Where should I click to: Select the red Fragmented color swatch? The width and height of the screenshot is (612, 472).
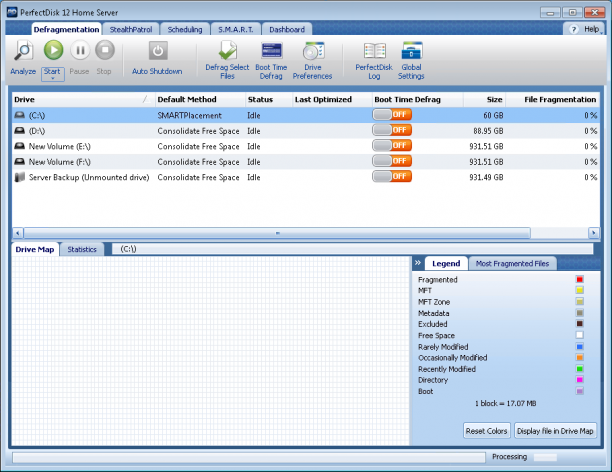tap(580, 279)
